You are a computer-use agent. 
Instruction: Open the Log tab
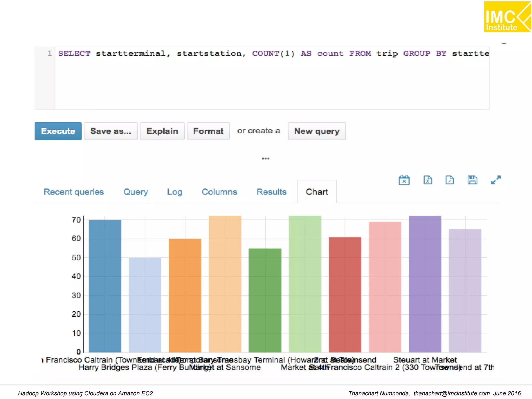click(175, 192)
